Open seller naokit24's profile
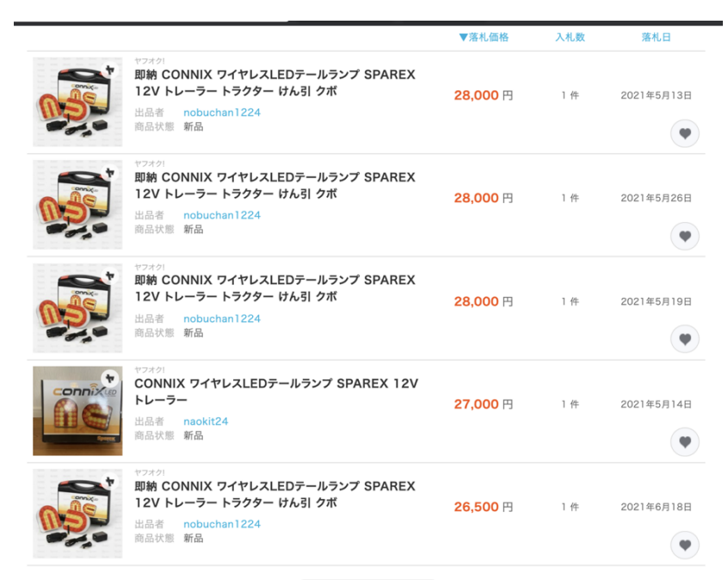The height and width of the screenshot is (580, 728). click(206, 422)
